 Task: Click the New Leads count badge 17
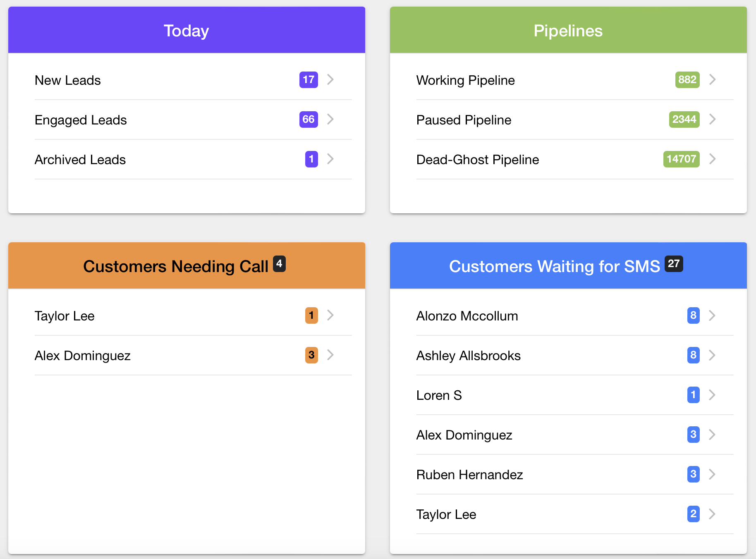pyautogui.click(x=309, y=80)
